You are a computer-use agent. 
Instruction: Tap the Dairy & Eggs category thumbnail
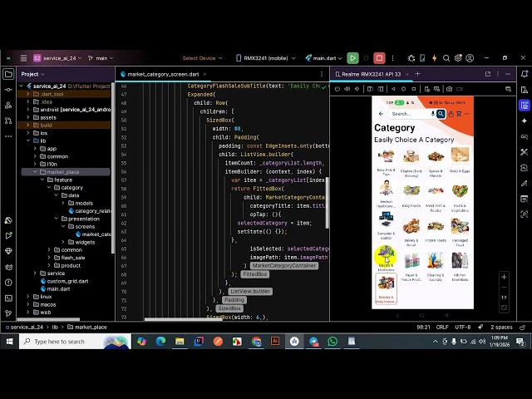click(x=460, y=155)
